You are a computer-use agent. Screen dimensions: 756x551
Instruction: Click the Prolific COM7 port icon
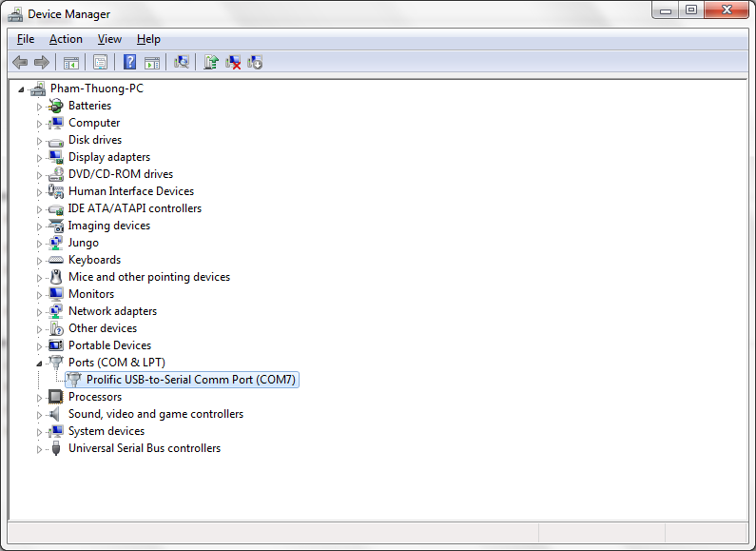click(x=74, y=380)
